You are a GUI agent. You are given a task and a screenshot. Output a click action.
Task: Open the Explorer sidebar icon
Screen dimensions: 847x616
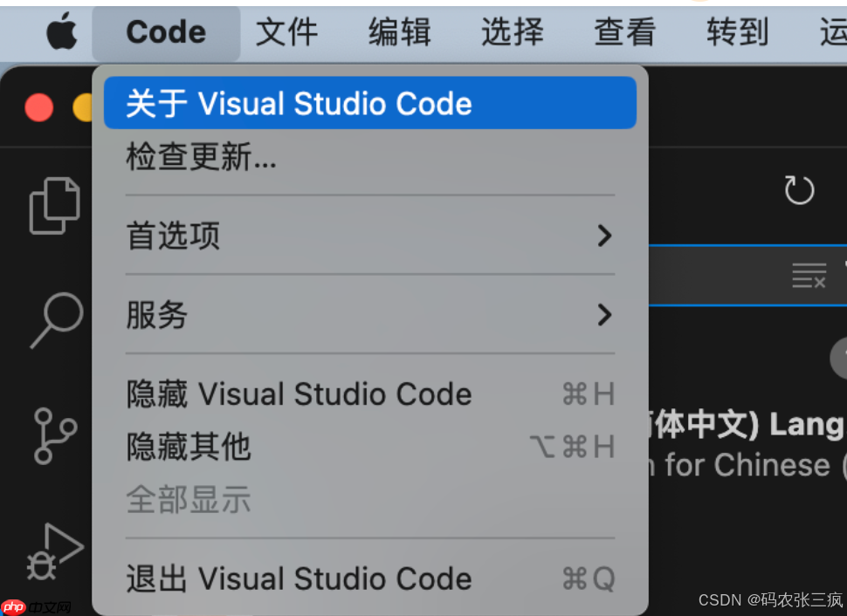[x=54, y=206]
